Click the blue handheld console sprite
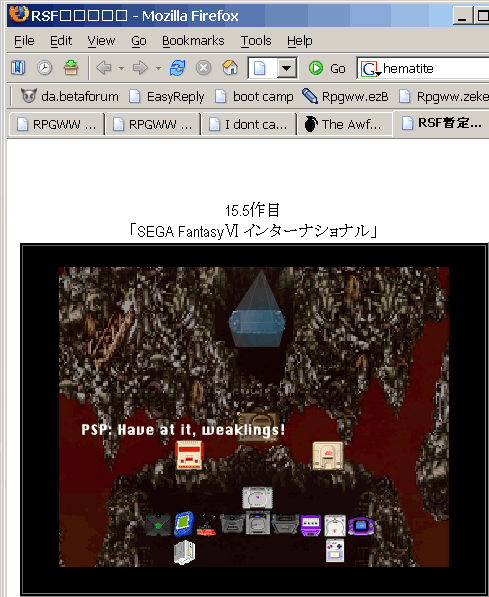The width and height of the screenshot is (489, 597). (184, 524)
